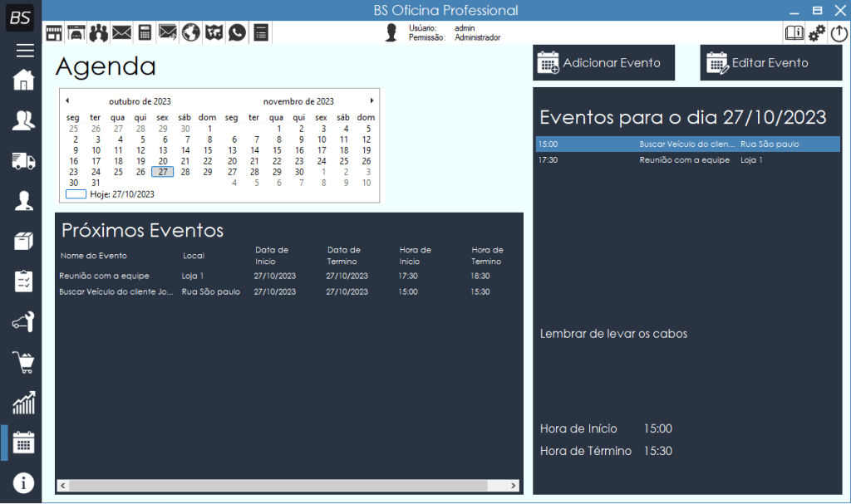Go to previous month in calendar

(67, 100)
